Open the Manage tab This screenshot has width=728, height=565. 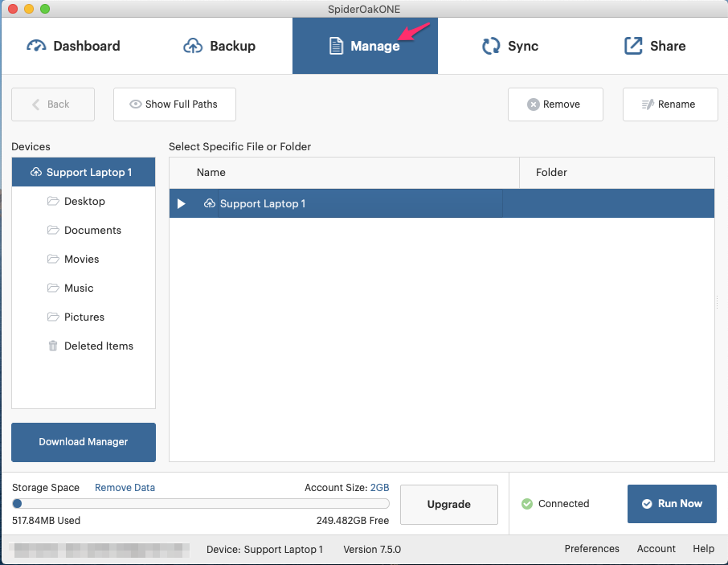coord(365,46)
